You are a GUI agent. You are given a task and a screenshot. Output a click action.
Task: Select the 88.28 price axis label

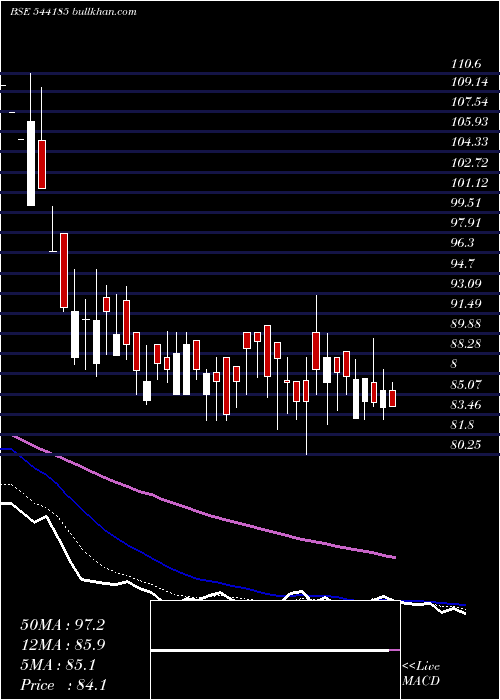point(466,344)
